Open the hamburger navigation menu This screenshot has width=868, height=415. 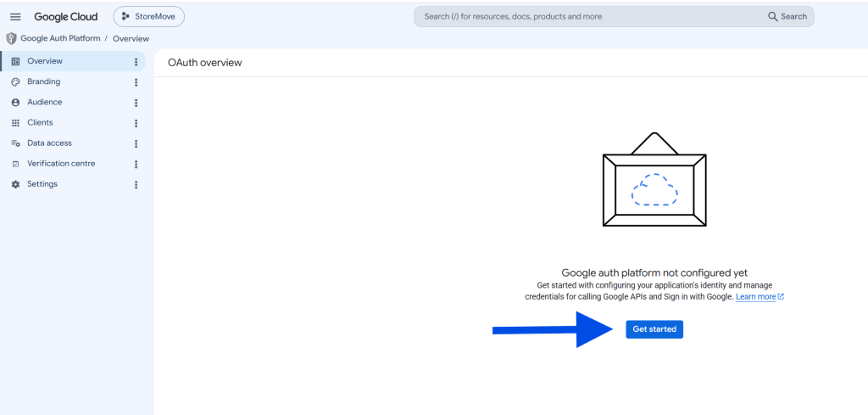(15, 17)
